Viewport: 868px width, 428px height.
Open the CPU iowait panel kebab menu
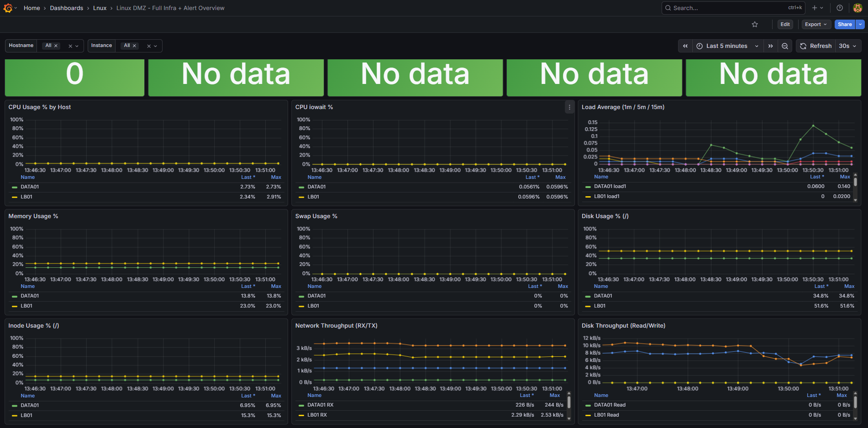tap(569, 107)
